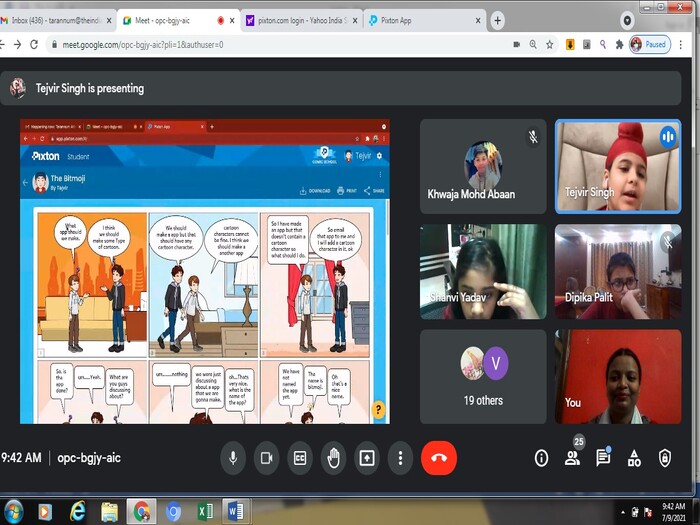Click the blue Chromium icon in taskbar
Image resolution: width=700 pixels, height=525 pixels.
[x=173, y=512]
